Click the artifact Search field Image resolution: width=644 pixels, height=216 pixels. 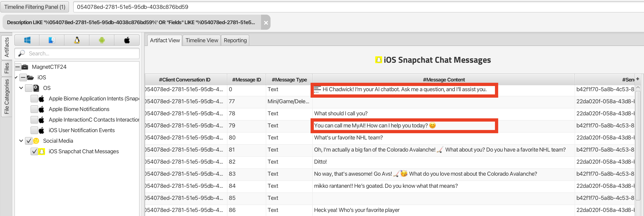[x=77, y=53]
